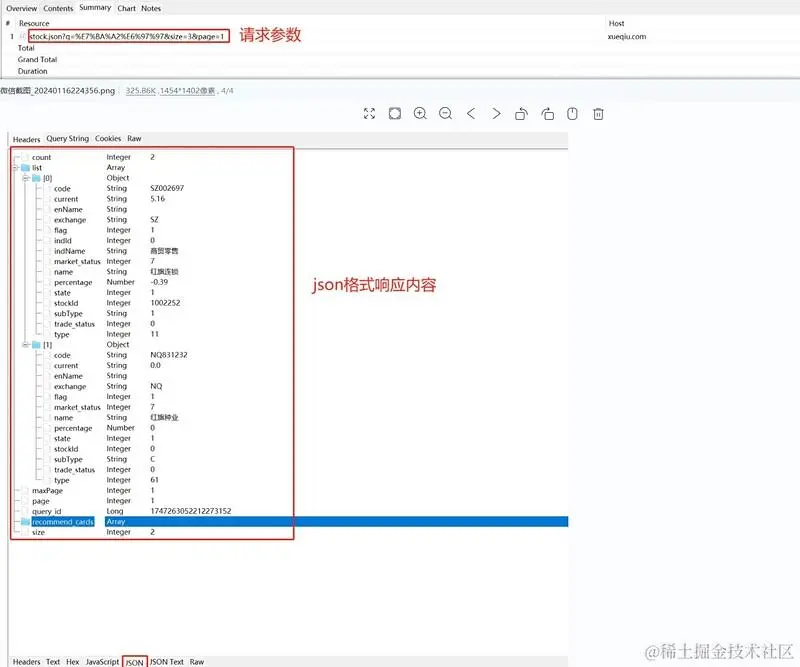
Task: Open the Text response tab
Action: point(53,661)
